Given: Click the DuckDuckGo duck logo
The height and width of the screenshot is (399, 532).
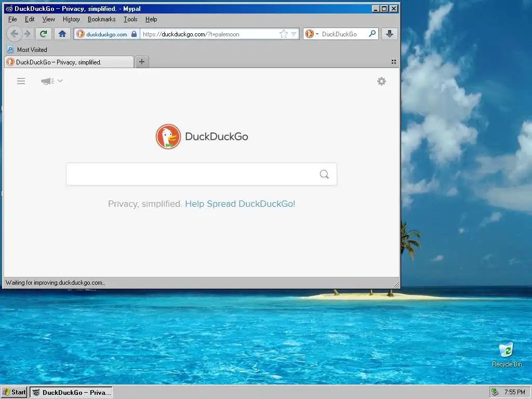Looking at the screenshot, I should click(x=168, y=137).
